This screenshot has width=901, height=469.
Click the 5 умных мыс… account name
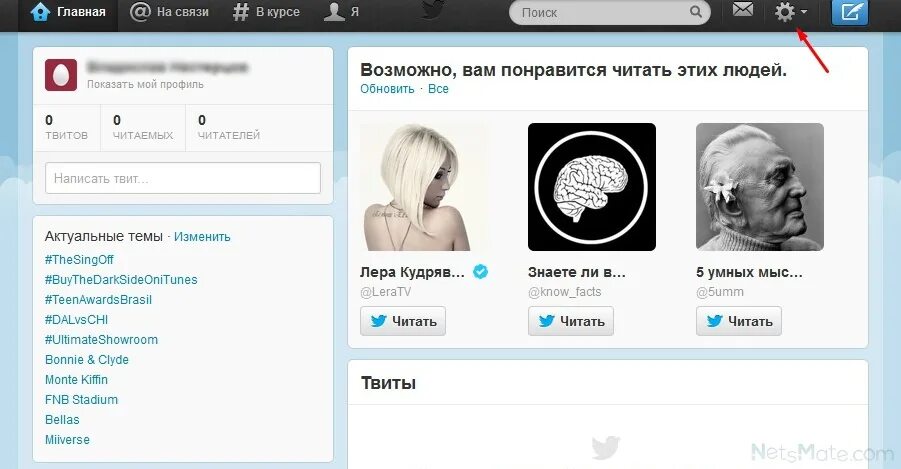point(749,272)
